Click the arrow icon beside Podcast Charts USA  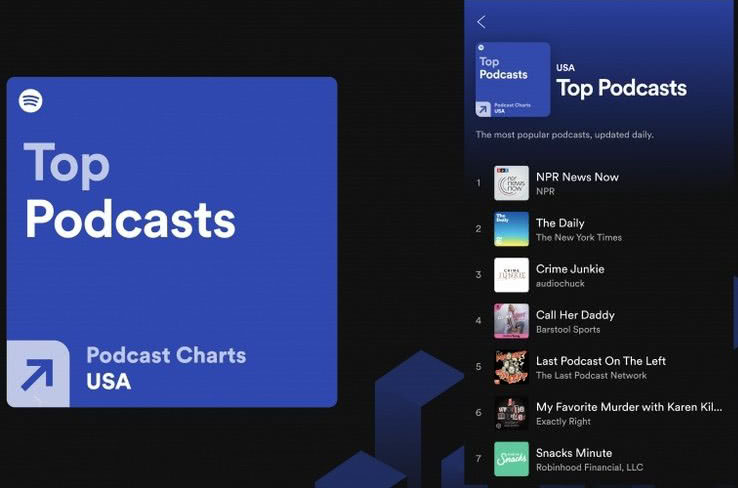(x=38, y=374)
